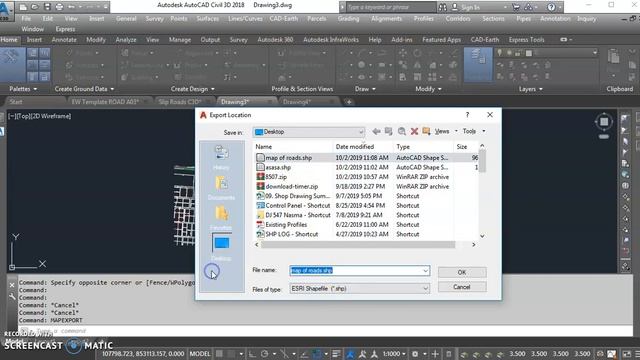Click the file list vertical scrollbar down arrow
The width and height of the screenshot is (640, 360).
(482, 236)
